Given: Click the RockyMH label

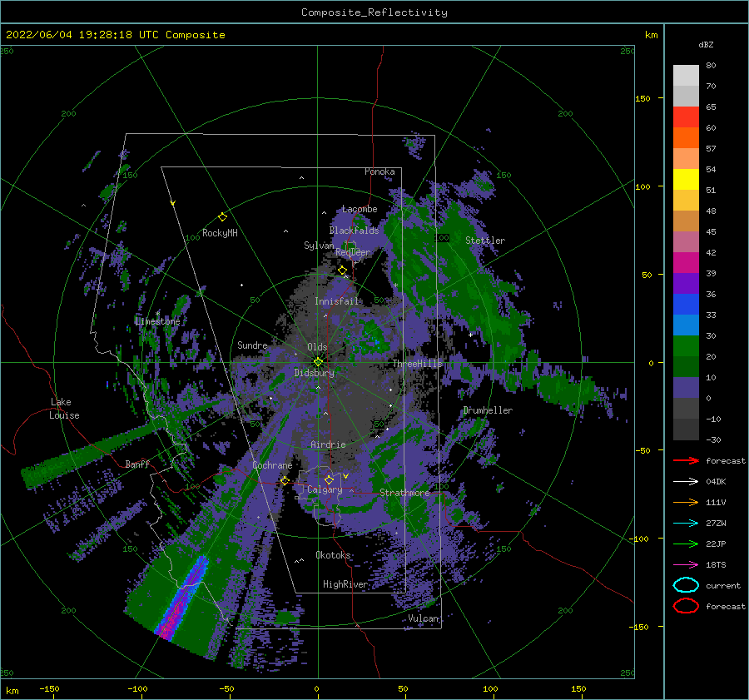Looking at the screenshot, I should [x=220, y=233].
